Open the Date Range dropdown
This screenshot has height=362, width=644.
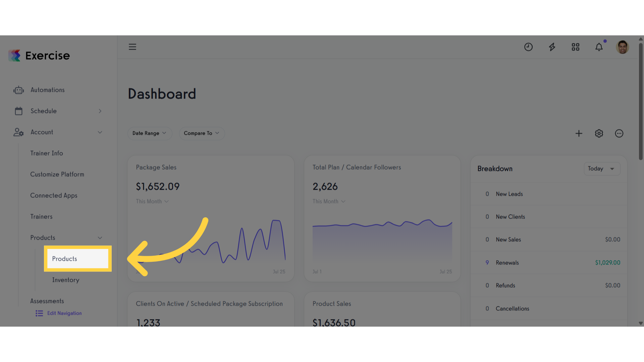[x=150, y=133]
